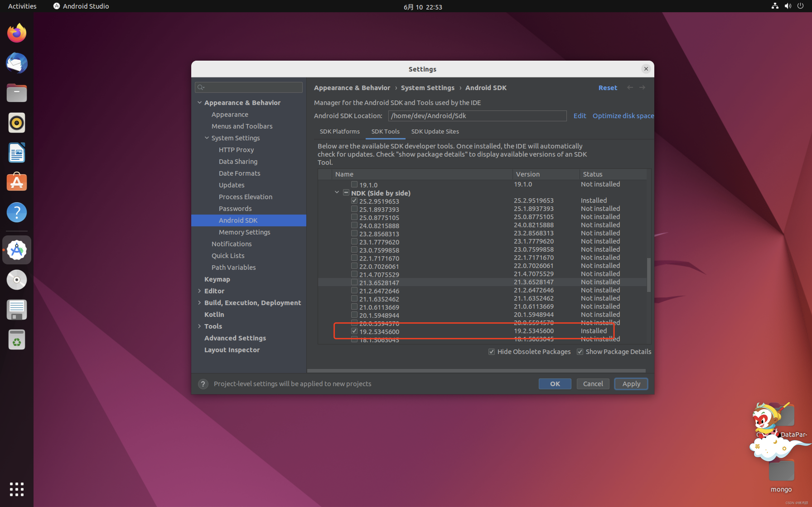Check NDK version 25.1.8937393 checkbox

tap(354, 209)
